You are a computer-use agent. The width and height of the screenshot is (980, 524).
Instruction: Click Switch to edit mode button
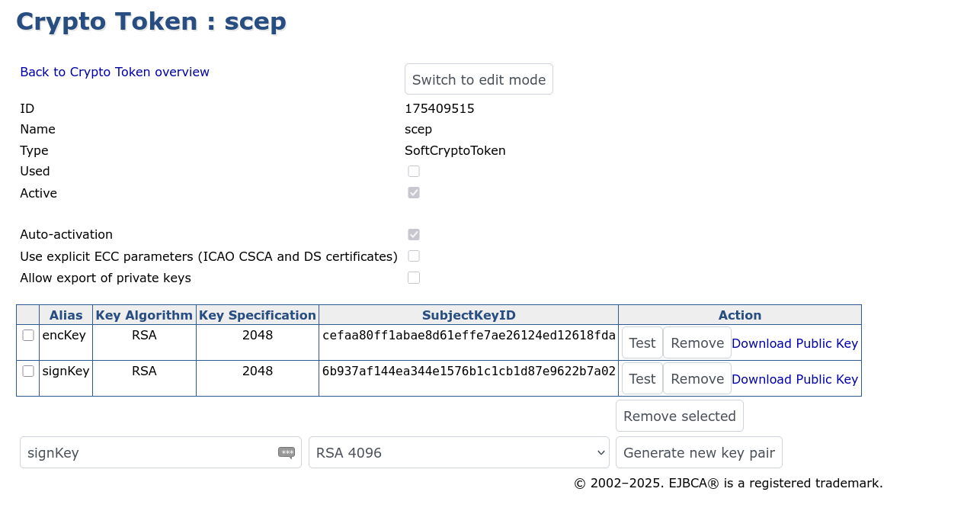(x=479, y=79)
